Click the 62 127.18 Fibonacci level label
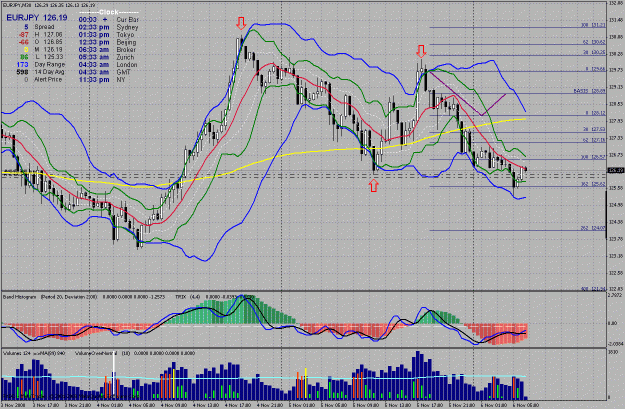Image resolution: width=625 pixels, height=409 pixels. tap(594, 140)
